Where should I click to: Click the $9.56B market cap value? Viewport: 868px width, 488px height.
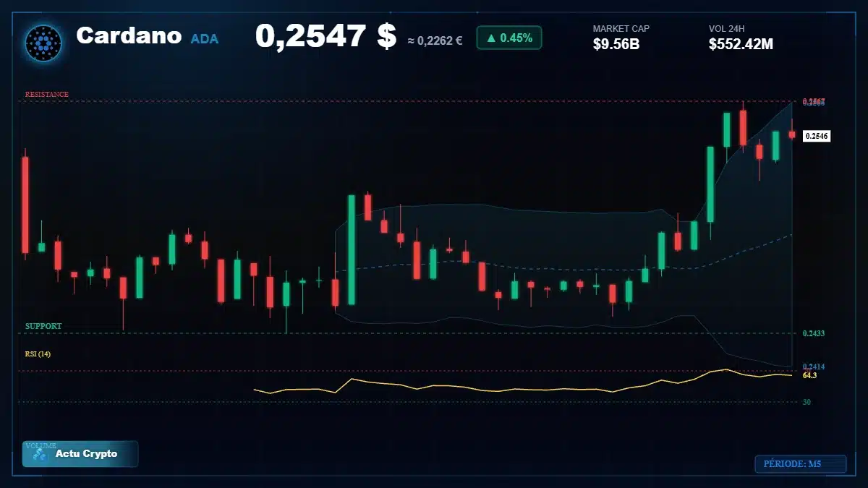pyautogui.click(x=616, y=44)
